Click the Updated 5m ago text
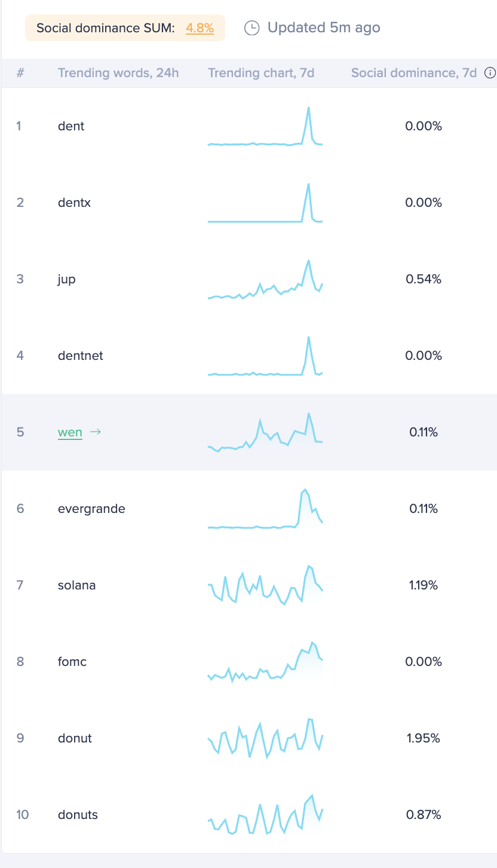 point(323,27)
